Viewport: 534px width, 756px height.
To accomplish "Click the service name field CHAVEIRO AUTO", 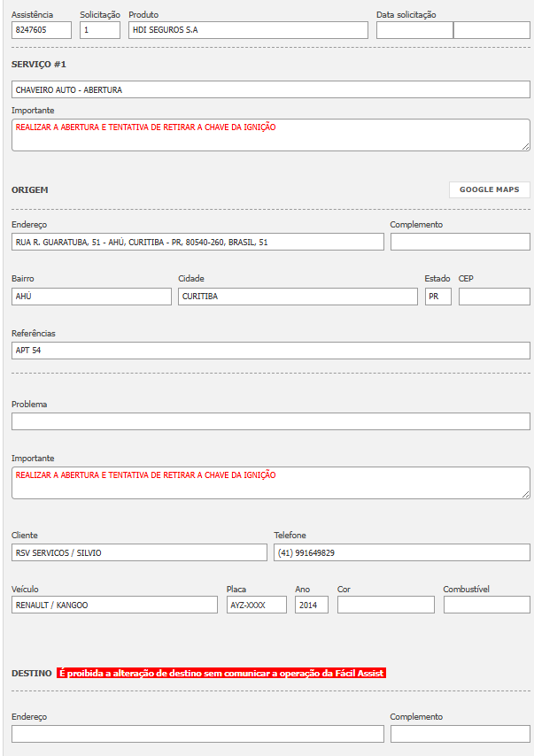I will click(270, 89).
